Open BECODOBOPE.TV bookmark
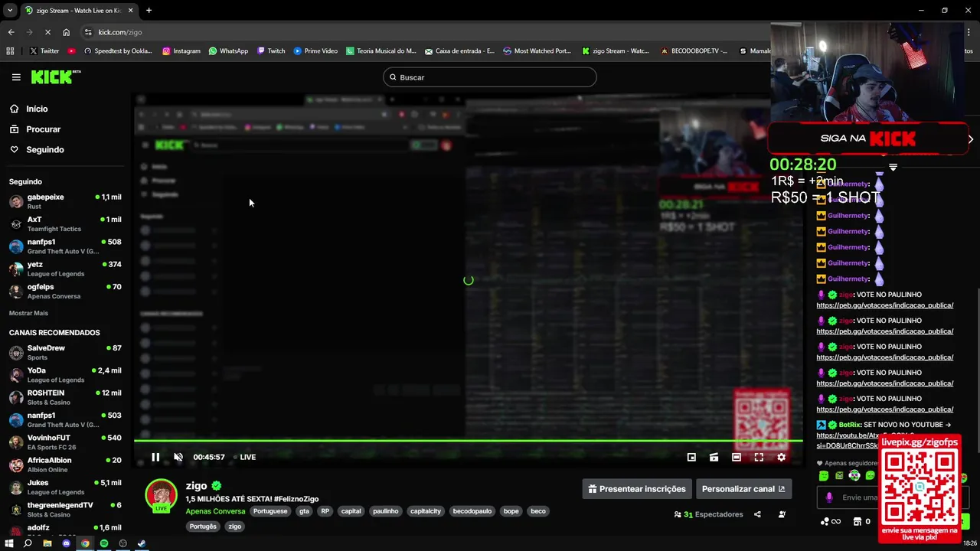 [x=694, y=51]
